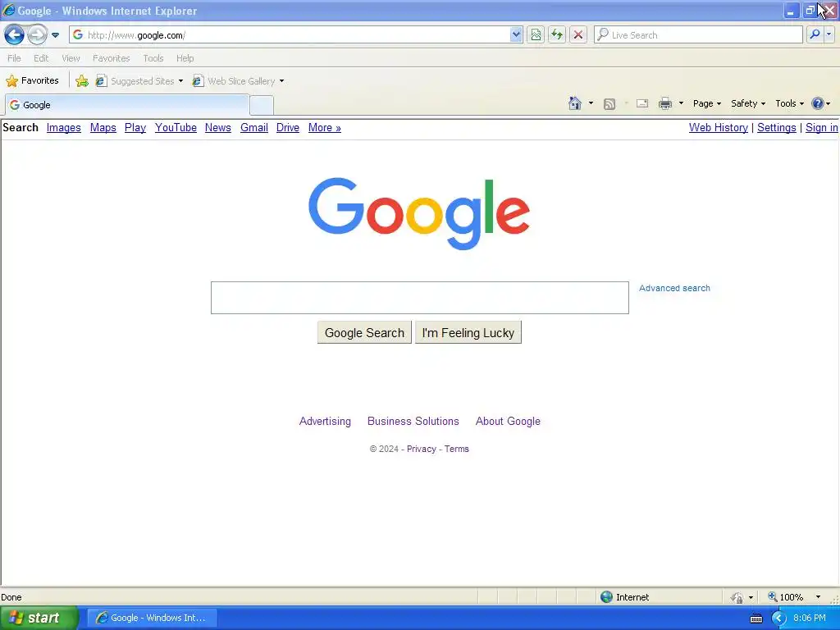
Task: Open the Help menu
Action: tap(185, 58)
